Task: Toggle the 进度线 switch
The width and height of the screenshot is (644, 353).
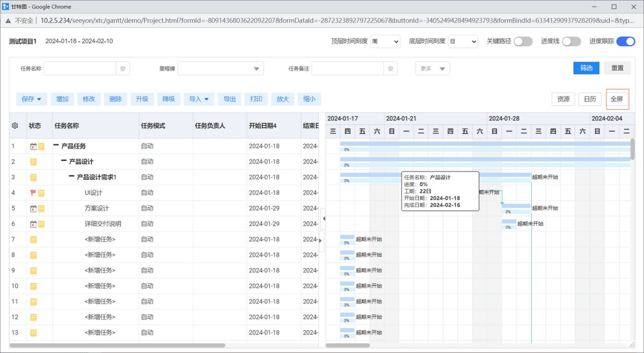Action: pyautogui.click(x=571, y=42)
